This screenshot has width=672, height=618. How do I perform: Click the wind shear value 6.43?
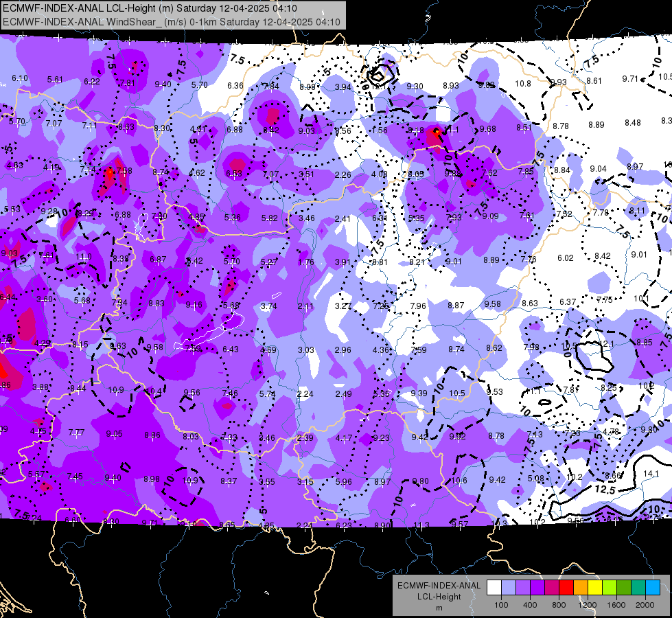pyautogui.click(x=231, y=350)
